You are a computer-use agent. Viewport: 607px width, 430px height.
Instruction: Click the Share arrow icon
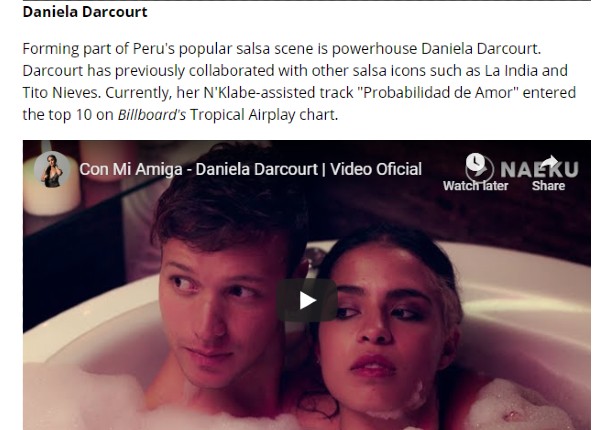(x=549, y=163)
